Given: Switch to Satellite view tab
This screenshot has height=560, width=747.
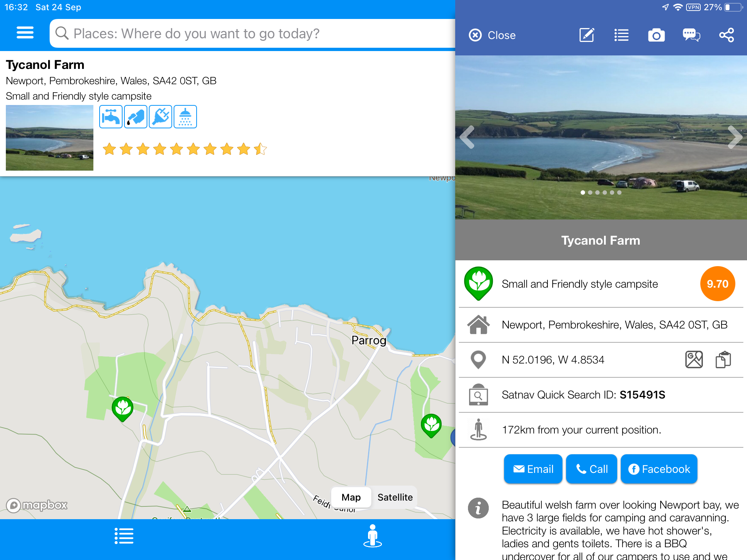Looking at the screenshot, I should (395, 497).
